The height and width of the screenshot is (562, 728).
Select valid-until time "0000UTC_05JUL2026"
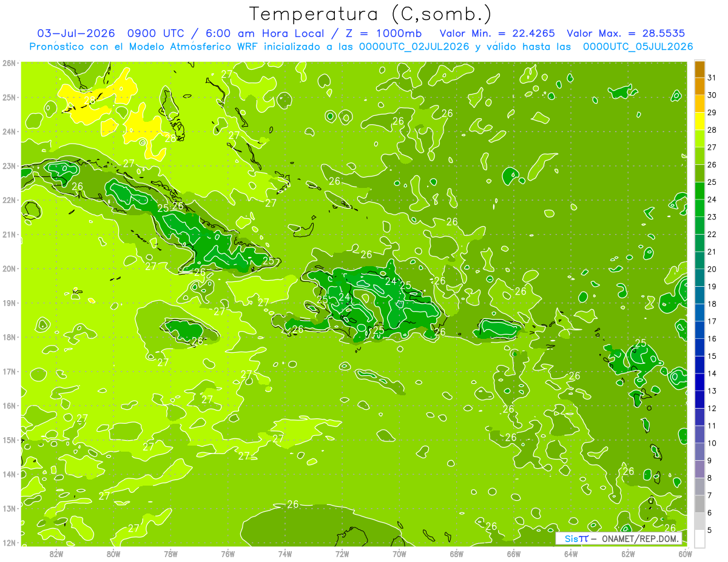[x=638, y=46]
